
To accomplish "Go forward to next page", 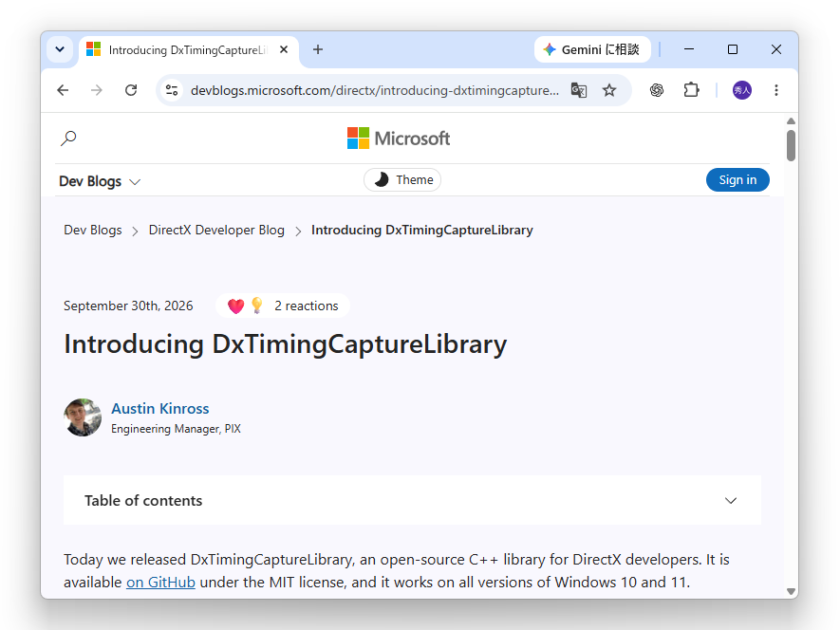I will (x=97, y=90).
